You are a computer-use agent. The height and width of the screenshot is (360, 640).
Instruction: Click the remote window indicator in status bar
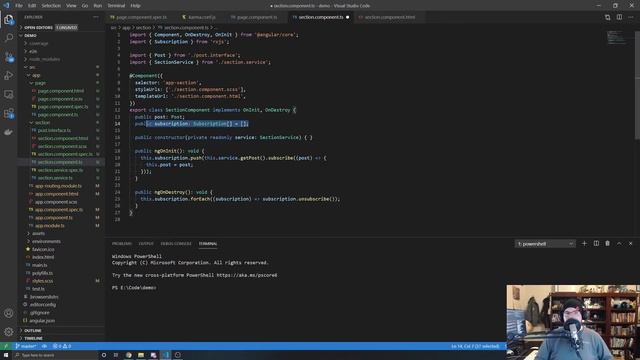(6, 346)
